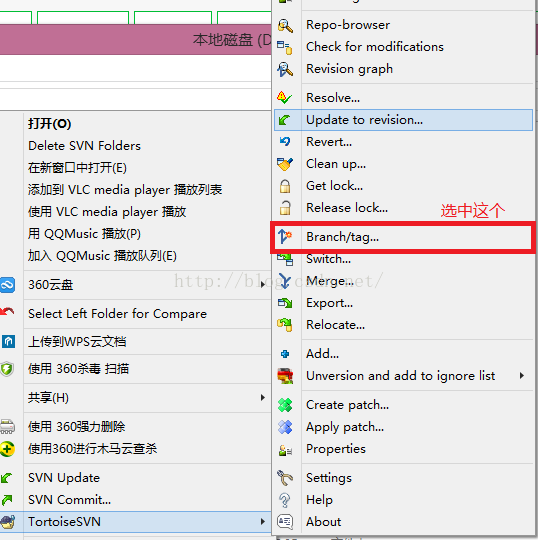The image size is (538, 540).
Task: Select Release lock... entry
Action: [347, 208]
